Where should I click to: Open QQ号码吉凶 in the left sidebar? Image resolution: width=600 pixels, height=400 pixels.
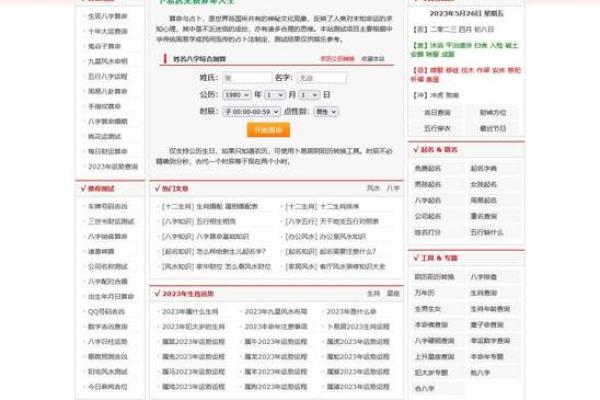pyautogui.click(x=106, y=311)
